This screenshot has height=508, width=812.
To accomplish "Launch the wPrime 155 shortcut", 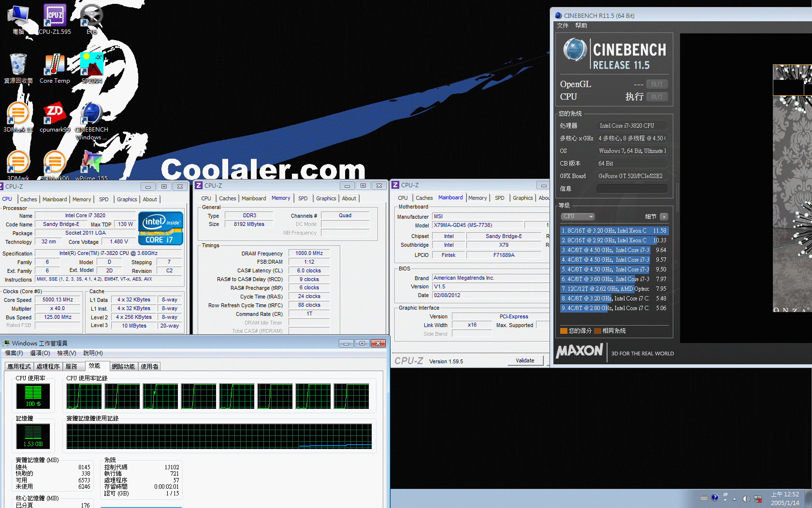I will (x=91, y=165).
